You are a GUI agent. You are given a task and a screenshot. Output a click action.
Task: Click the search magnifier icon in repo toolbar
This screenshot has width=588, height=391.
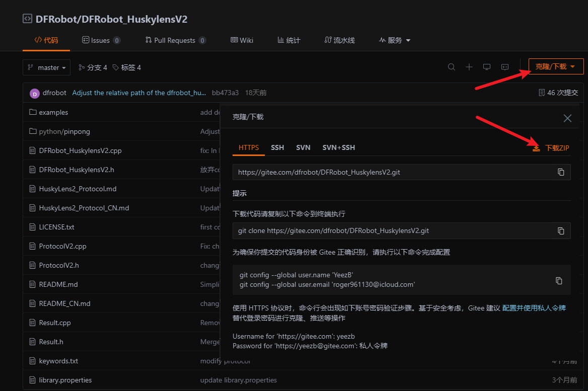[x=452, y=67]
